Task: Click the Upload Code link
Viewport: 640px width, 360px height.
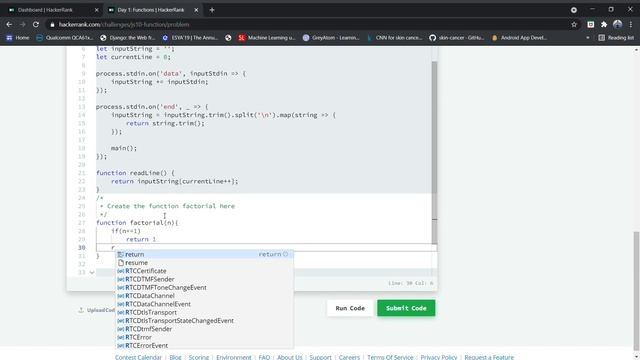Action: (x=96, y=310)
